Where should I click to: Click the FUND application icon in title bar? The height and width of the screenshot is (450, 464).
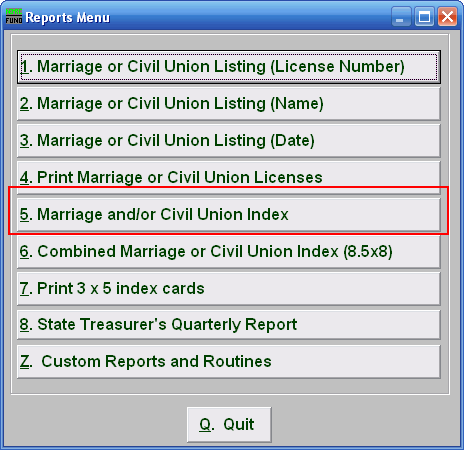[x=14, y=16]
